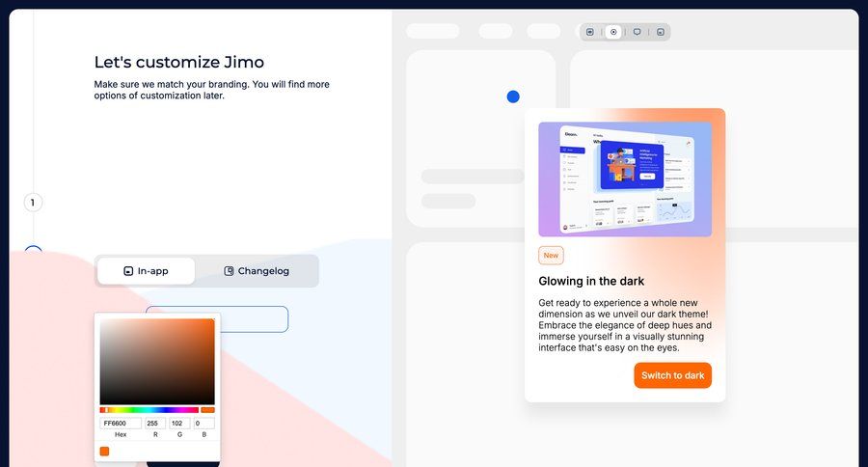Click the blue hotspot dot in preview
The height and width of the screenshot is (467, 868).
point(513,96)
